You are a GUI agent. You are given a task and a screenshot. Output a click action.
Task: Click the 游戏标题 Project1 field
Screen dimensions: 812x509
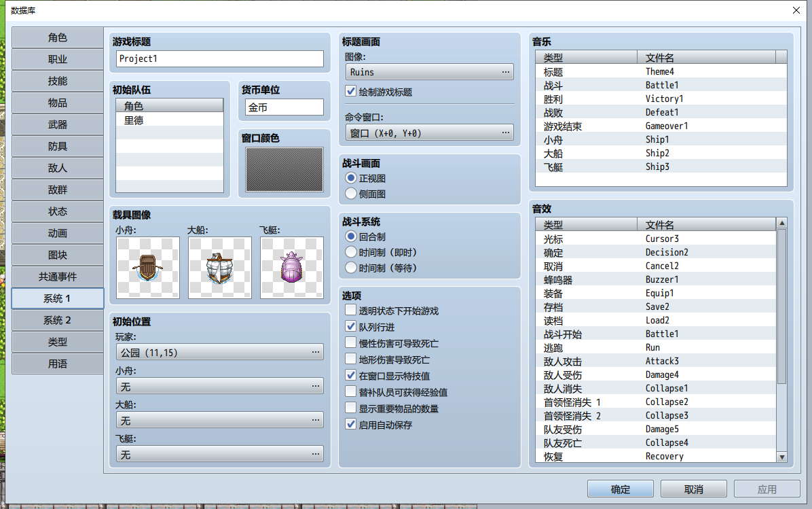(x=220, y=58)
